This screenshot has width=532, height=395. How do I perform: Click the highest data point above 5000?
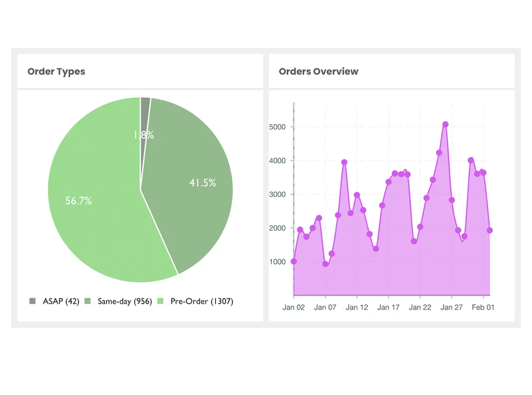tap(445, 125)
